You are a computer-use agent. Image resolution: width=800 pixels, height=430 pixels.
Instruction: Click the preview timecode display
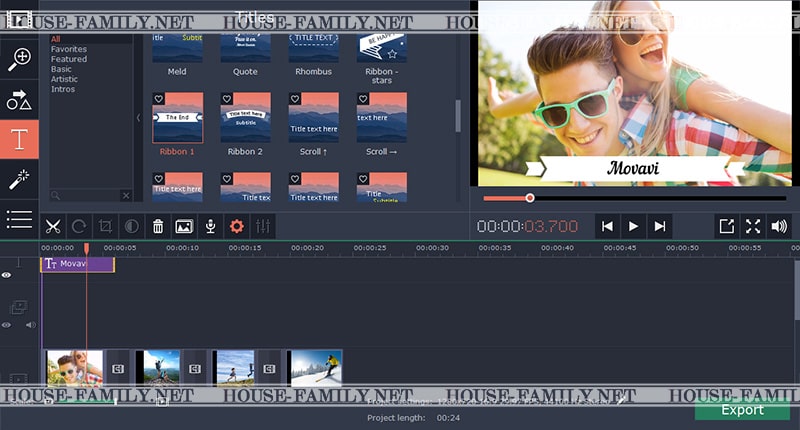(x=528, y=226)
